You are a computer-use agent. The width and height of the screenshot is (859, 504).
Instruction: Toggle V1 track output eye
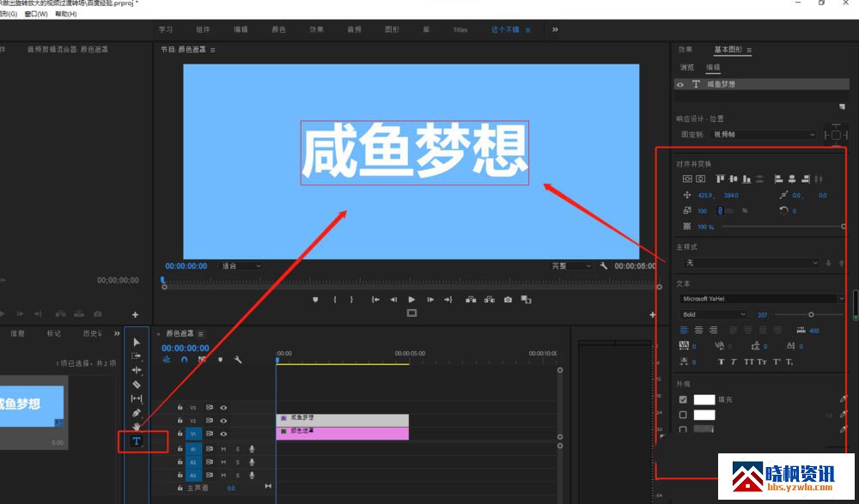(223, 434)
